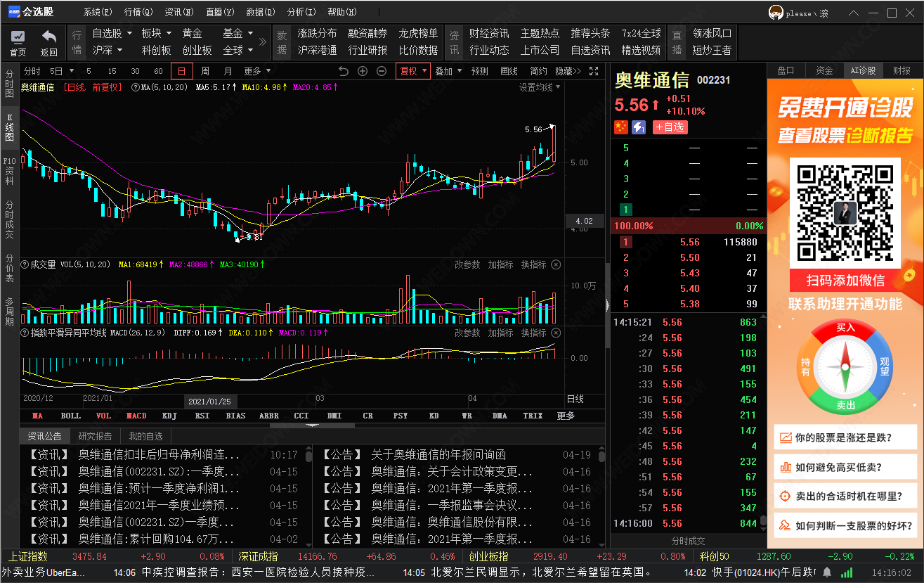
Task: Select the 分时 intraday view
Action: coord(32,71)
